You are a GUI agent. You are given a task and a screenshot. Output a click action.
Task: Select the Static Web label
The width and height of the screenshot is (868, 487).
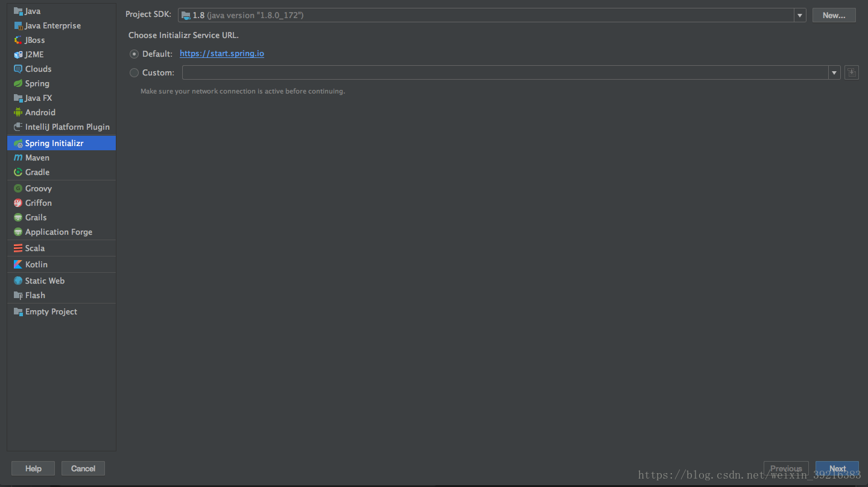click(x=45, y=281)
